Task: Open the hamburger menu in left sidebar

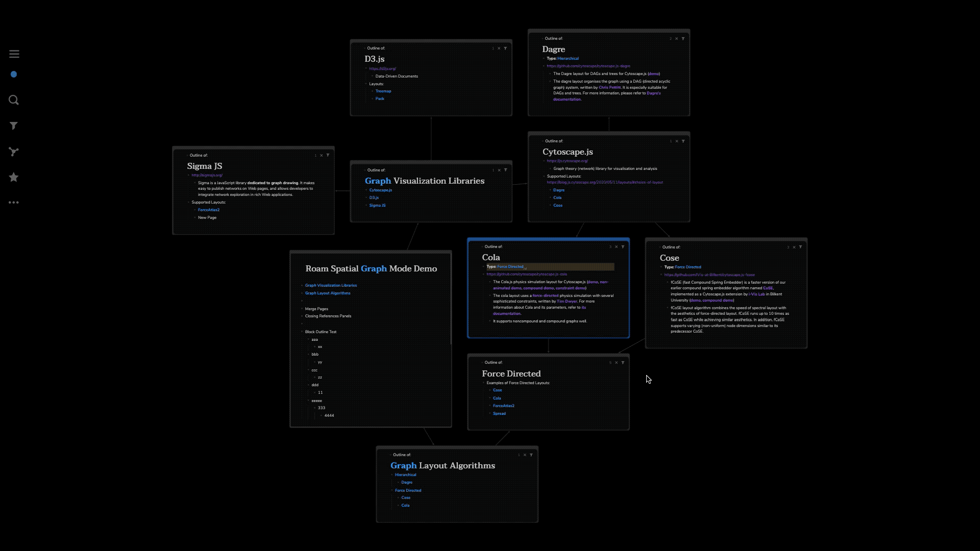Action: [14, 54]
